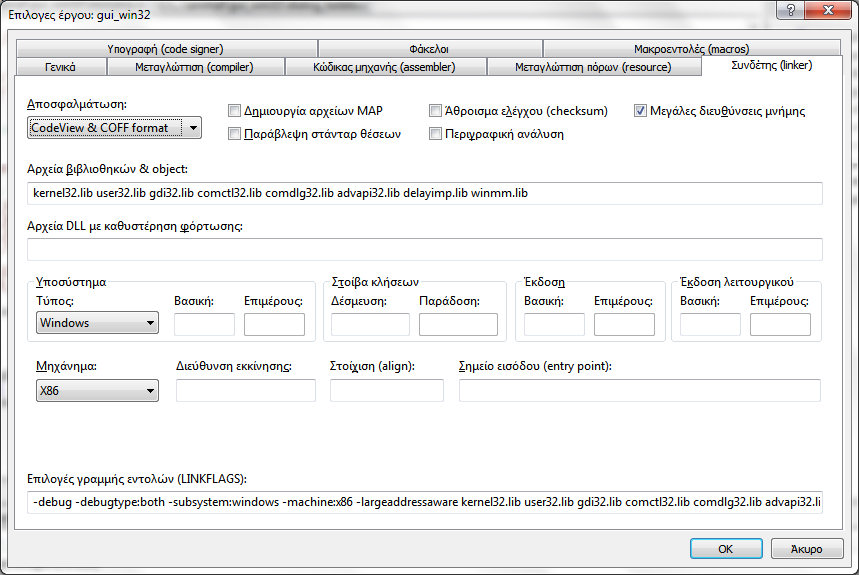The width and height of the screenshot is (859, 575).
Task: Click Έκδοση λειτουργικού Βασική field
Action: [x=710, y=324]
